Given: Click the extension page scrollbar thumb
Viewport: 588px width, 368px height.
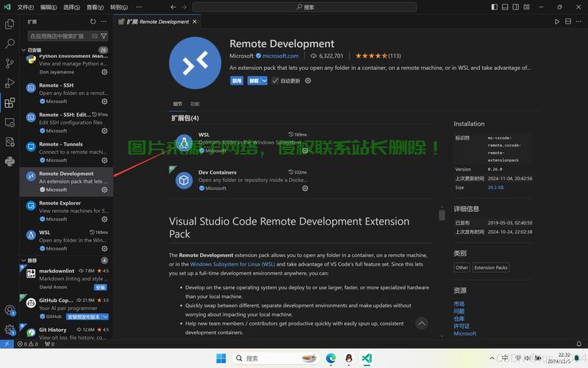Looking at the screenshot, I should click(442, 215).
